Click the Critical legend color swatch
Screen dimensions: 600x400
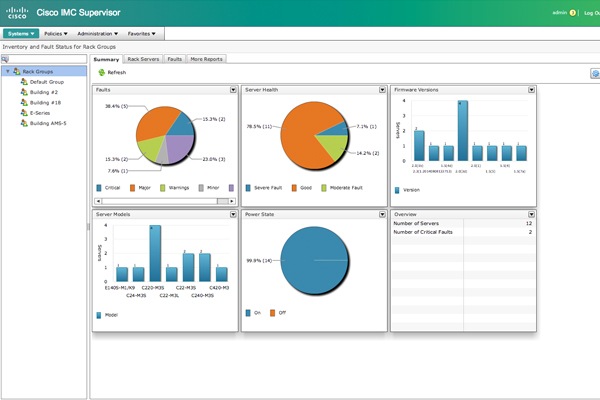tap(99, 188)
